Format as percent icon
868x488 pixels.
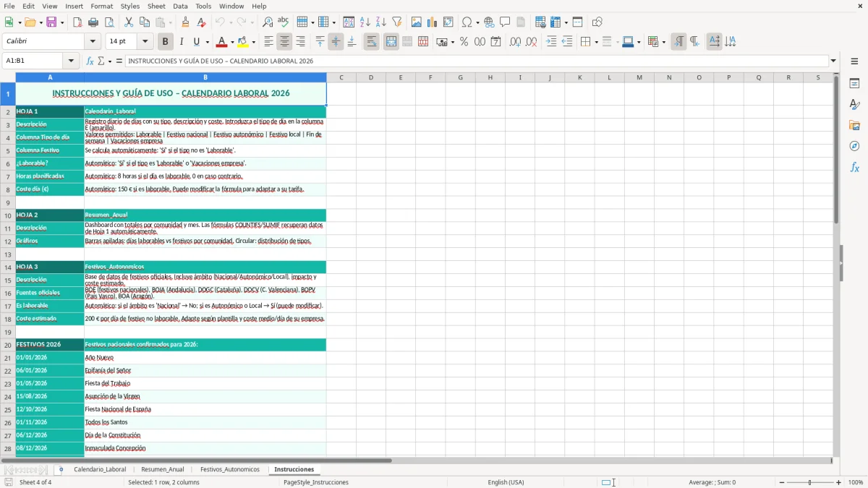tap(464, 42)
